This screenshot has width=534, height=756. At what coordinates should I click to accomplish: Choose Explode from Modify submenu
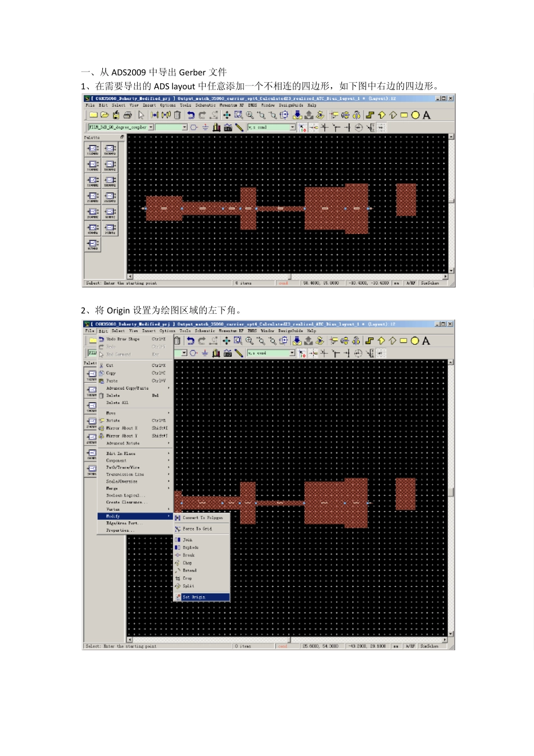pyautogui.click(x=202, y=547)
